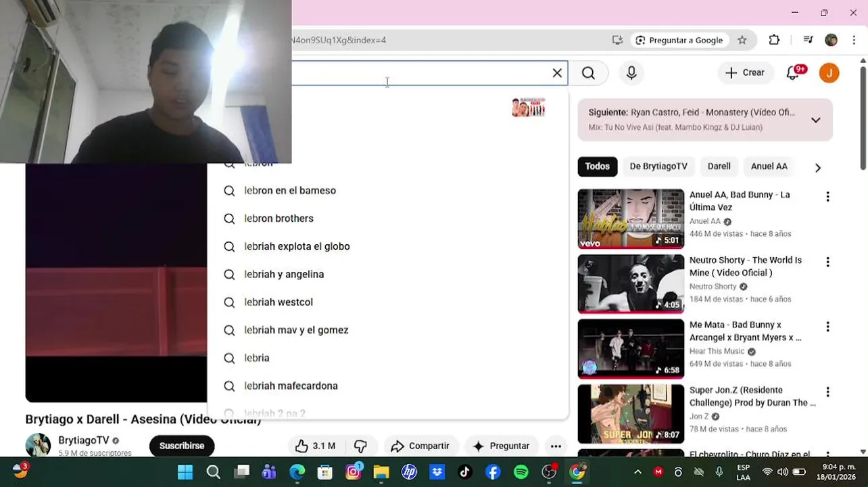Open the media controls icon in Chrome toolbar
Viewport: 868px width, 487px height.
tap(808, 40)
